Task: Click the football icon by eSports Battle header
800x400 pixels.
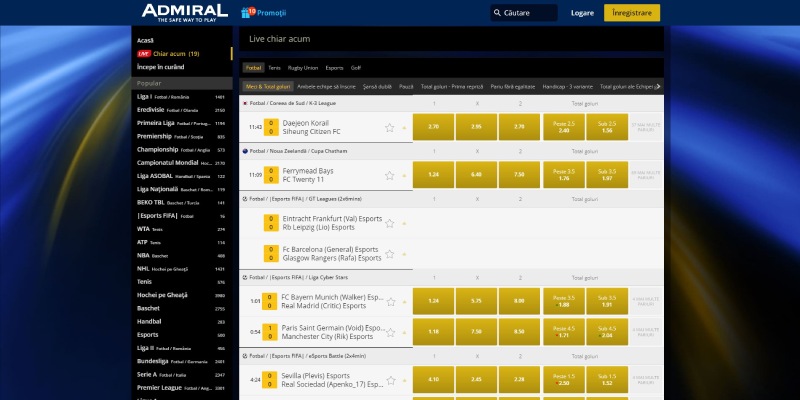Action: (x=245, y=356)
